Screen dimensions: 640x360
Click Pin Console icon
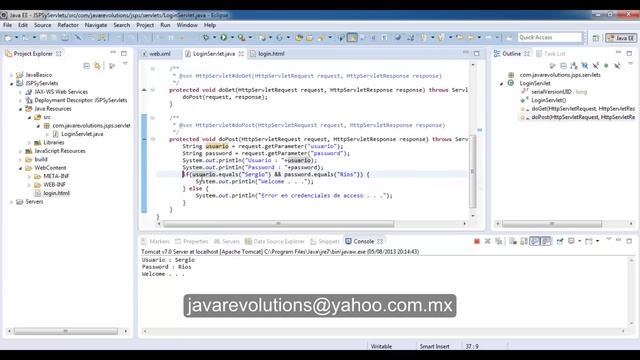click(560, 241)
